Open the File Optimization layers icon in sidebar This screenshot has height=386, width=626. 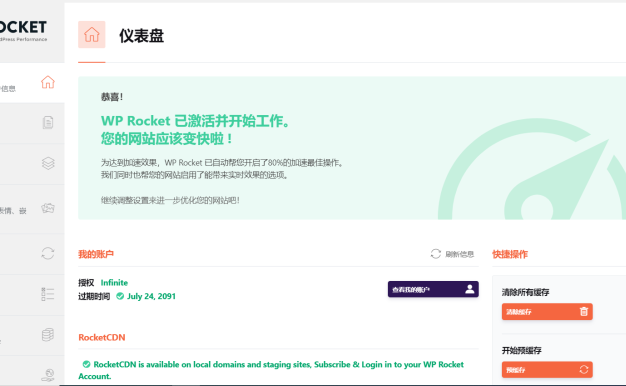tap(48, 163)
